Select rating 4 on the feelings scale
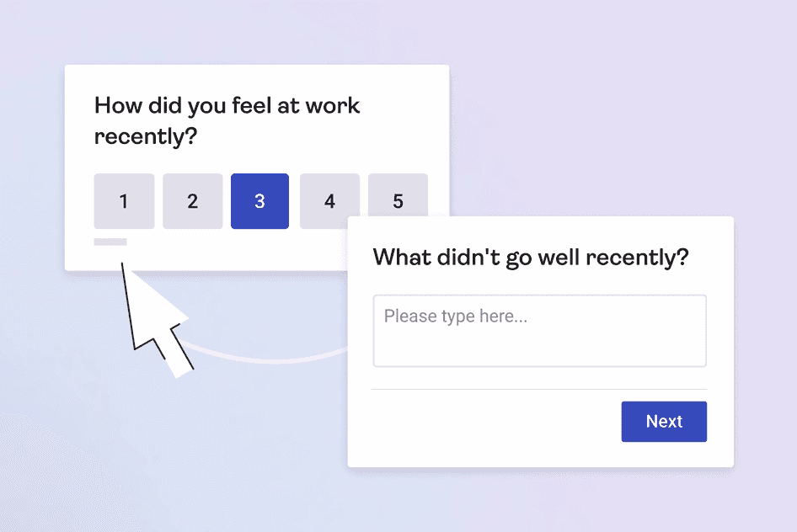The height and width of the screenshot is (532, 797). pos(329,201)
